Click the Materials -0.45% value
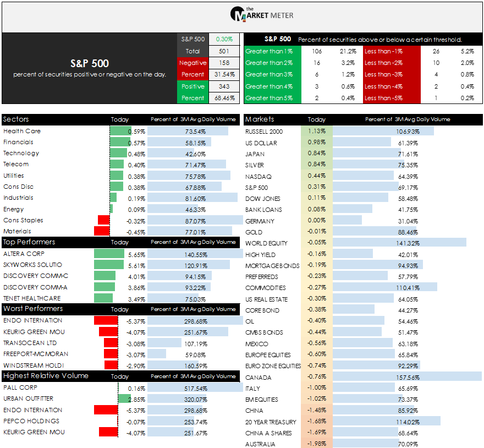Viewport: 484px width, 448px height. (x=136, y=232)
